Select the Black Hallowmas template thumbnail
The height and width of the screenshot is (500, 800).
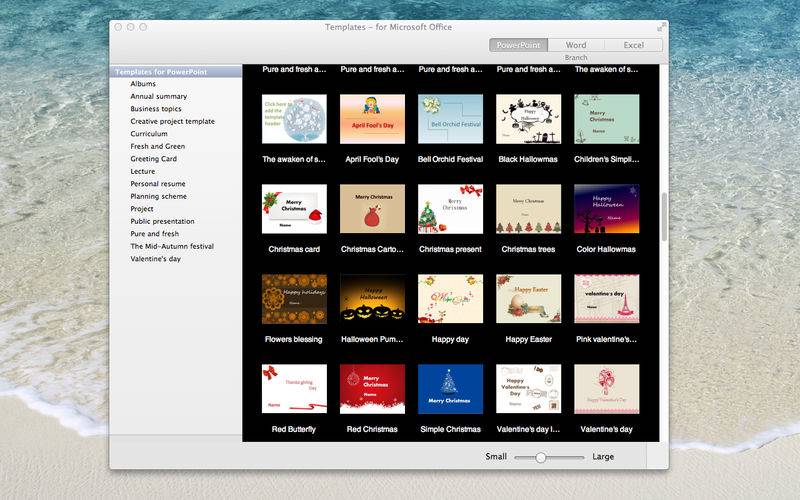tap(529, 119)
